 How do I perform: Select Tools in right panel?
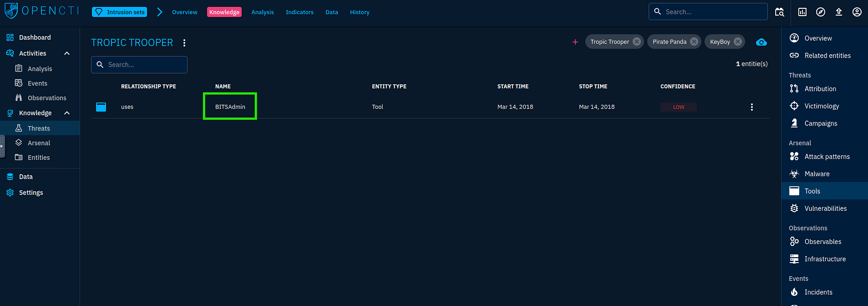(825, 191)
